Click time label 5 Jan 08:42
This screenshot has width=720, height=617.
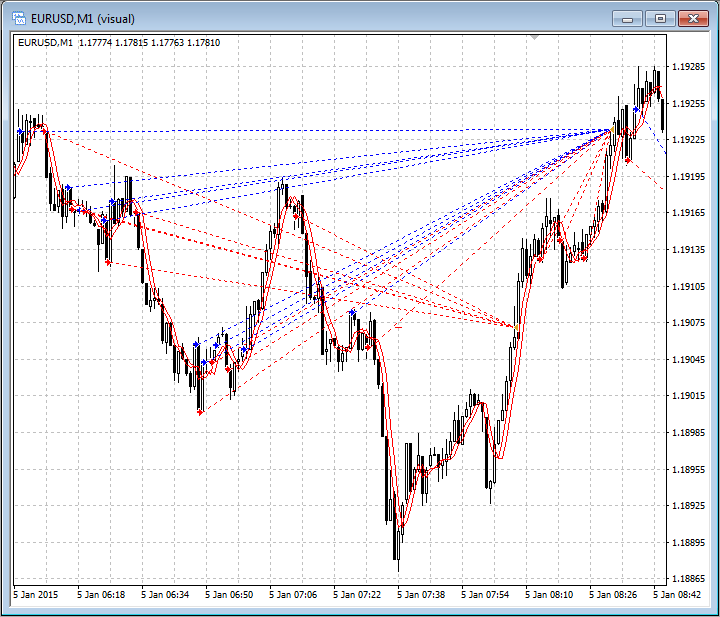coord(677,595)
